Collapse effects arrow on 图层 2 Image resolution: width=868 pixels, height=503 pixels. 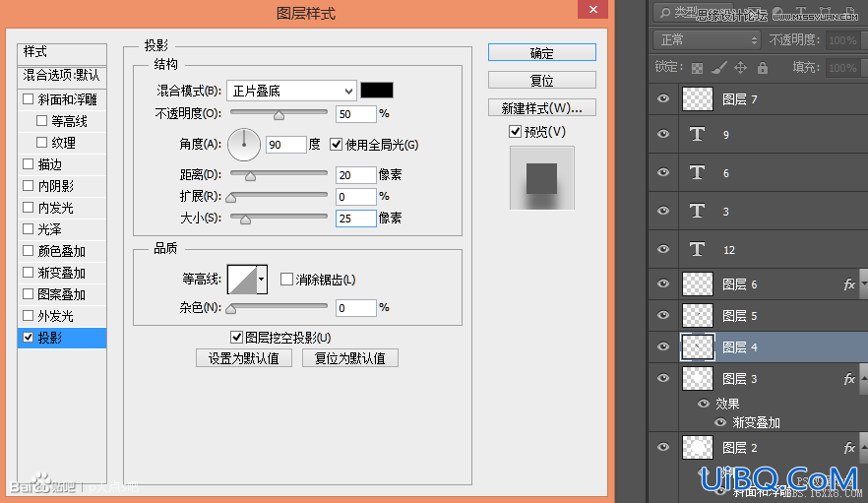(x=864, y=448)
